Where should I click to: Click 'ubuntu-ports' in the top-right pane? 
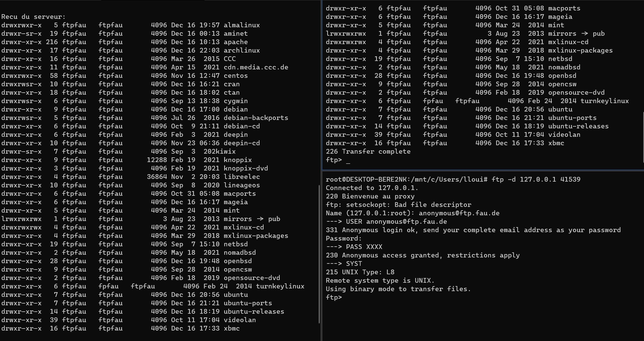[572, 118]
